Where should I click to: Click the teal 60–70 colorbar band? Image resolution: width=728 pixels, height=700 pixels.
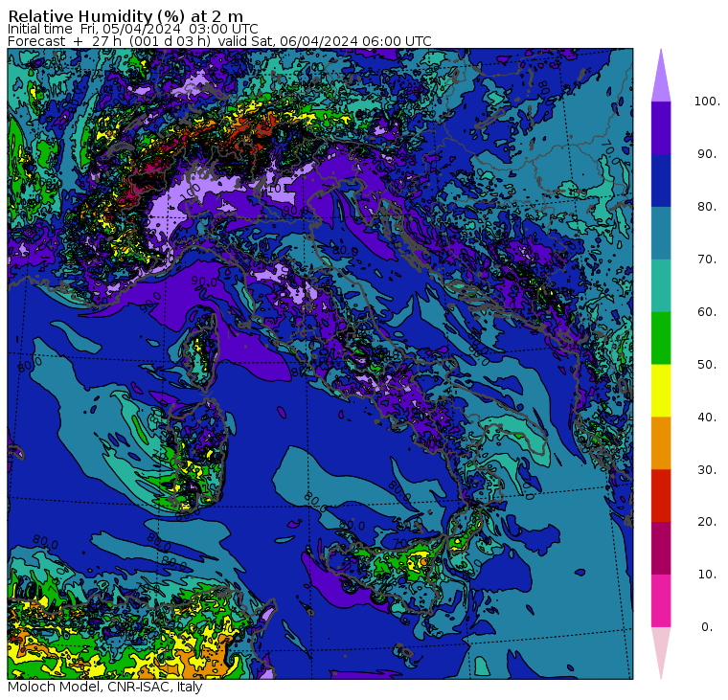(661, 285)
